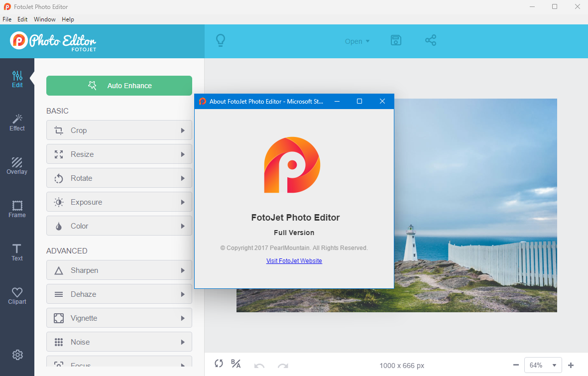
Task: Click the FotoJet icon in main title bar
Action: point(7,7)
